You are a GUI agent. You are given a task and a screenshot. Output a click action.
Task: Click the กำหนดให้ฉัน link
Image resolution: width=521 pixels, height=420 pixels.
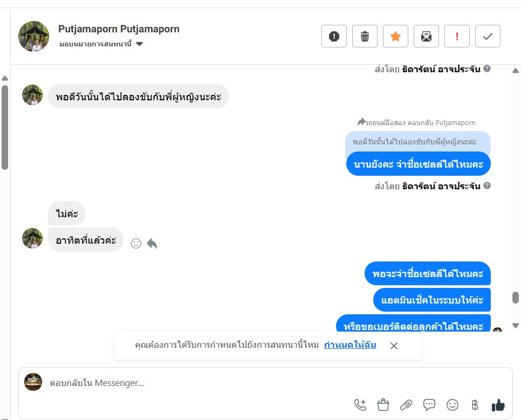(x=350, y=345)
